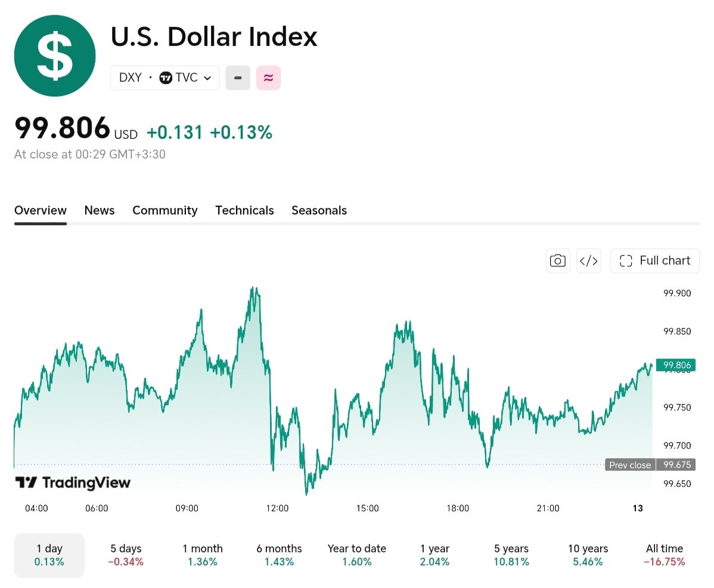This screenshot has width=714, height=588.
Task: Click the TradingView logo on chart
Action: pyautogui.click(x=73, y=483)
